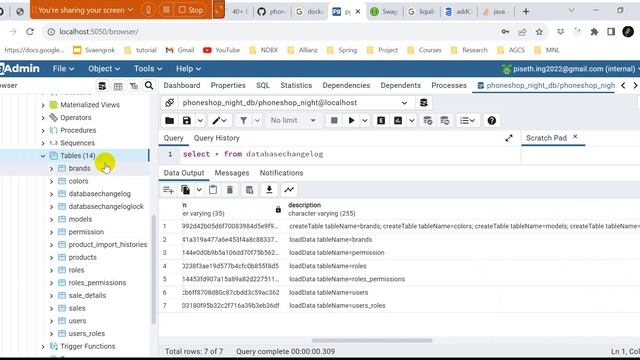Switch to the Query History tab
Viewport: 640px width, 360px height.
coord(216,138)
